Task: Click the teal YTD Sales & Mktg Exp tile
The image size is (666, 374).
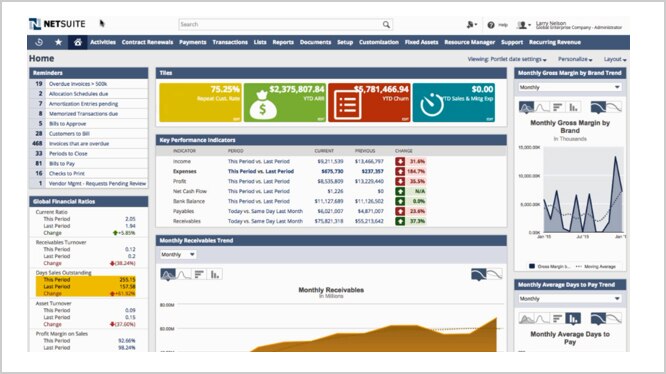Action: coord(454,103)
